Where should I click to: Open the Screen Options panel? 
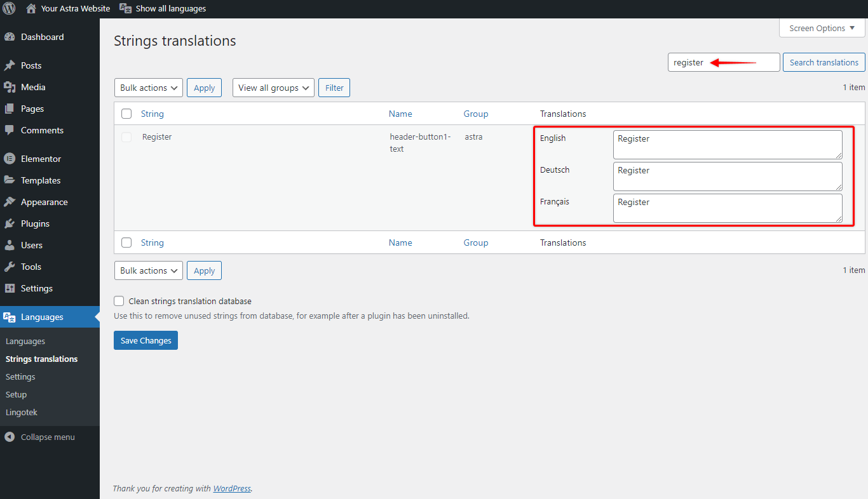[x=821, y=28]
